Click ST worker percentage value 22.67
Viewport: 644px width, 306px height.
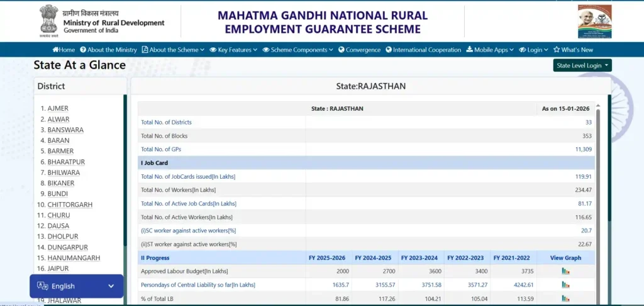pyautogui.click(x=585, y=244)
